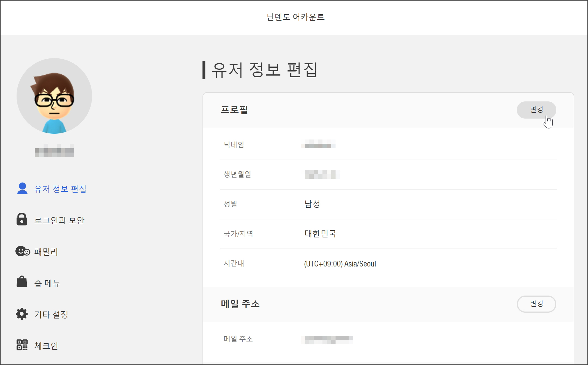Select 숍 메뉴 in sidebar
The width and height of the screenshot is (588, 365).
(x=47, y=283)
